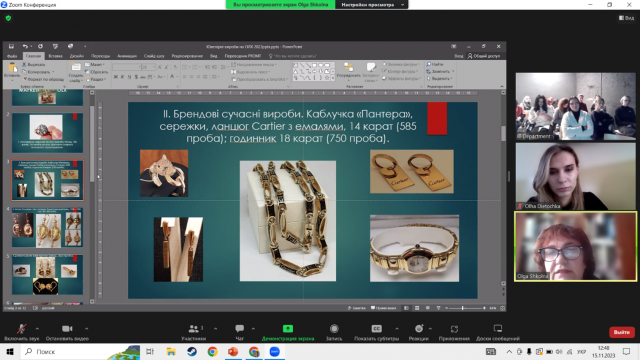This screenshot has height=360, width=640.
Task: Click the Arrange (Упорядочить) icon
Action: click(348, 67)
